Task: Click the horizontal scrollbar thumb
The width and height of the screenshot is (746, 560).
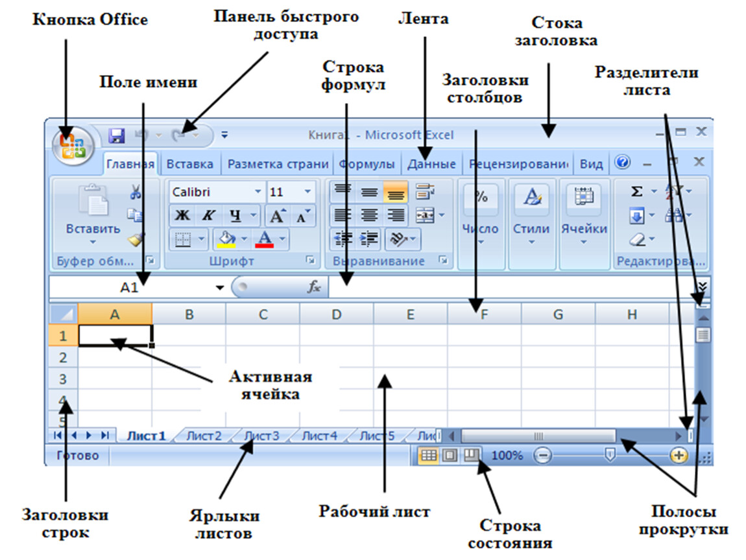Action: point(538,436)
